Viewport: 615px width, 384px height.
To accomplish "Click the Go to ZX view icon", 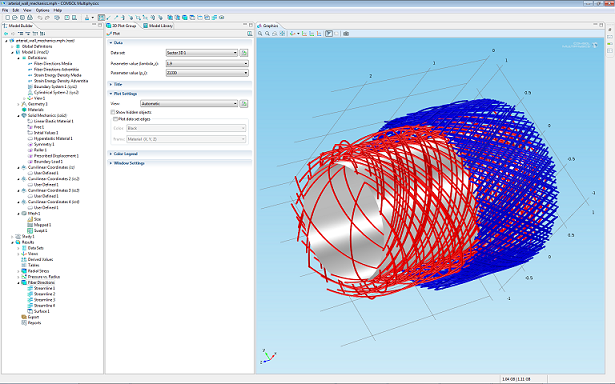I will point(319,34).
